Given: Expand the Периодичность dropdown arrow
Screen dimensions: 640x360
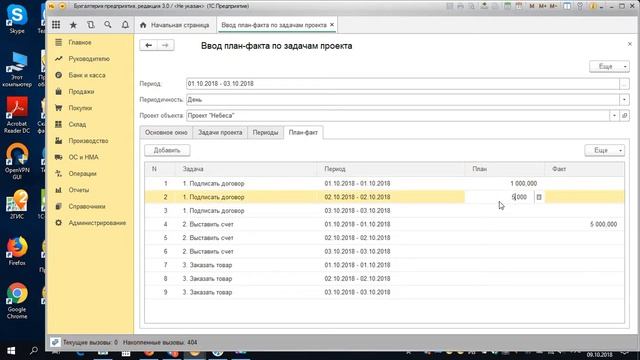Looking at the screenshot, I should pos(624,100).
